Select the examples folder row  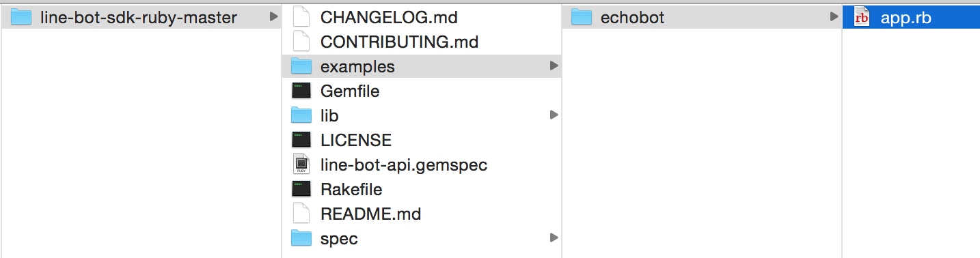(422, 66)
